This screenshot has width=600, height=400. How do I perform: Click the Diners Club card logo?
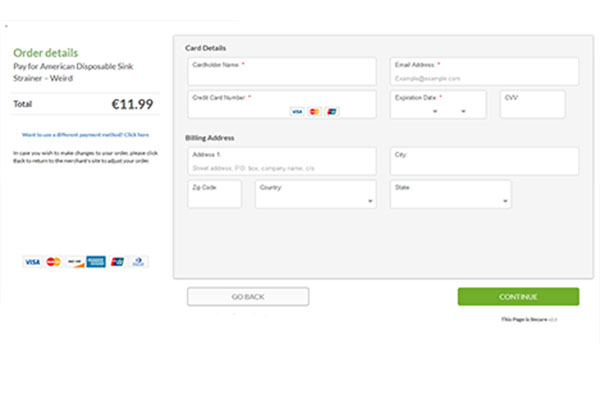point(138,262)
